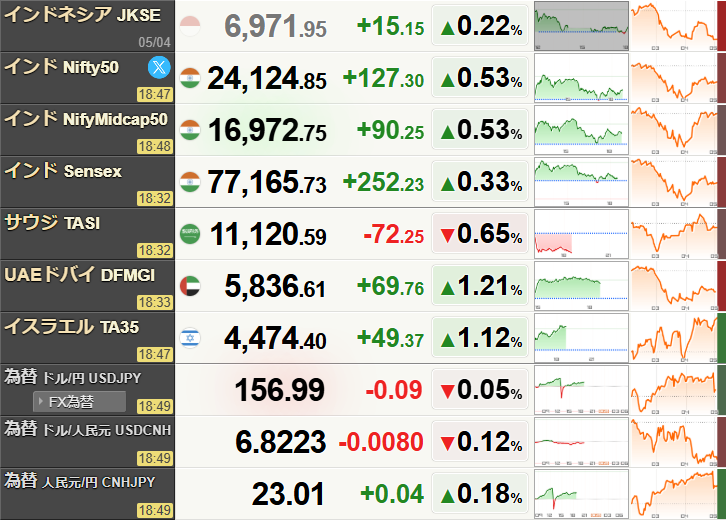Open the JKSE intraday mini chart
The width and height of the screenshot is (726, 520).
pos(582,26)
